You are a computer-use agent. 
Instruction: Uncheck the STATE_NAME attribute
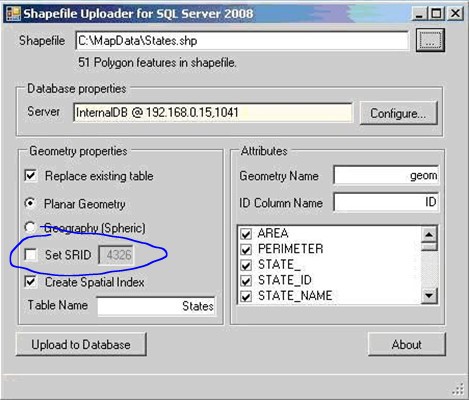246,296
